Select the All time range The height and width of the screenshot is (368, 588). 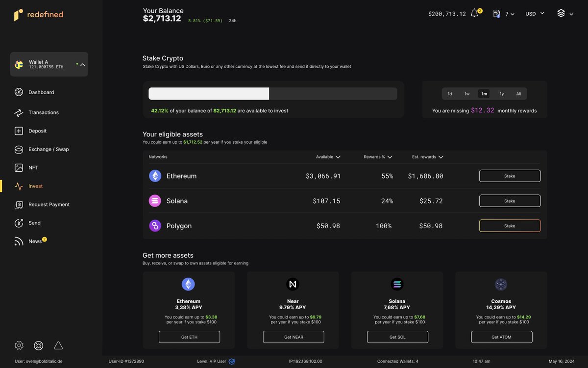pos(518,94)
